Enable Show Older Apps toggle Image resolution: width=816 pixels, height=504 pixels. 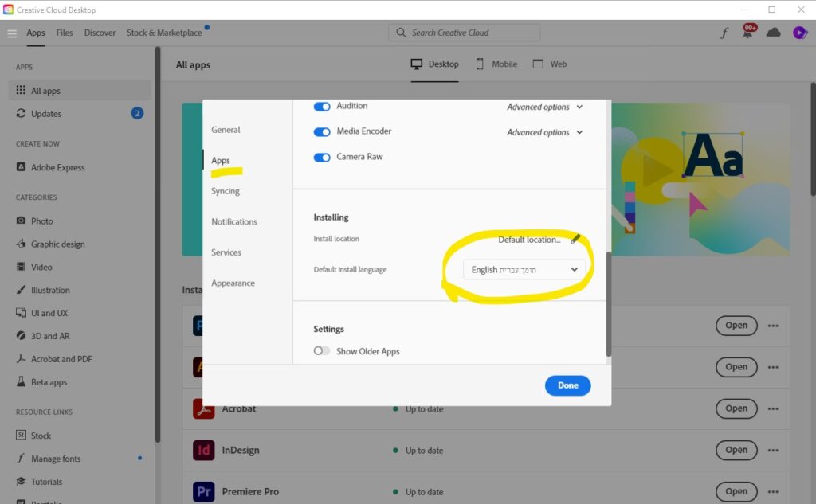pyautogui.click(x=322, y=351)
